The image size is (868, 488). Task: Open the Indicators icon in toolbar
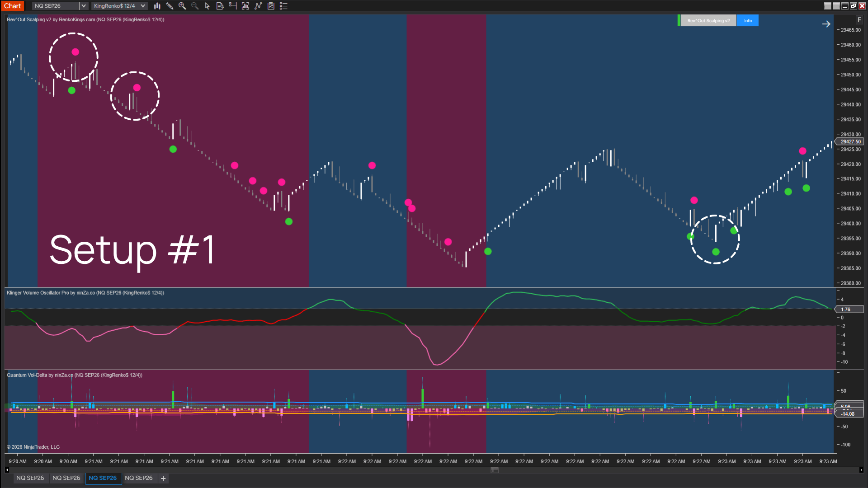(258, 6)
